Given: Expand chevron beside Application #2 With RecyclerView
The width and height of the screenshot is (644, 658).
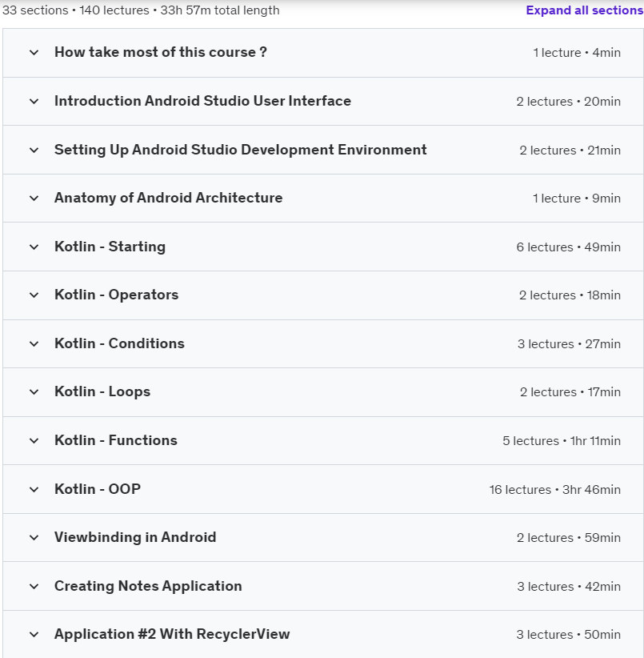Looking at the screenshot, I should click(34, 635).
